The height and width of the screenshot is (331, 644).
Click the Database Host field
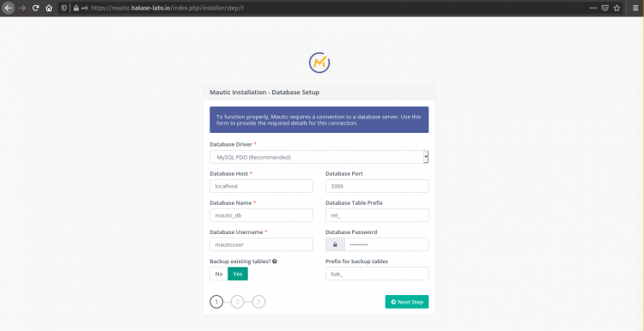pos(261,186)
